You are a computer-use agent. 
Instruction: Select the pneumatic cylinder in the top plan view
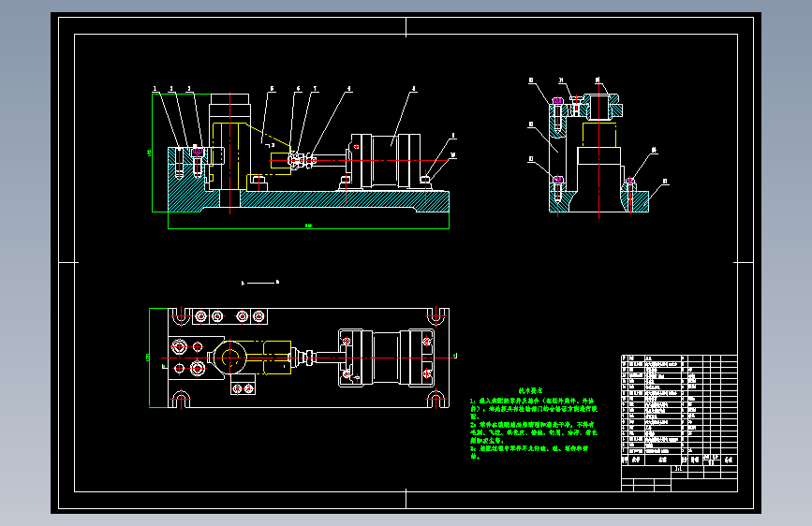pos(386,358)
